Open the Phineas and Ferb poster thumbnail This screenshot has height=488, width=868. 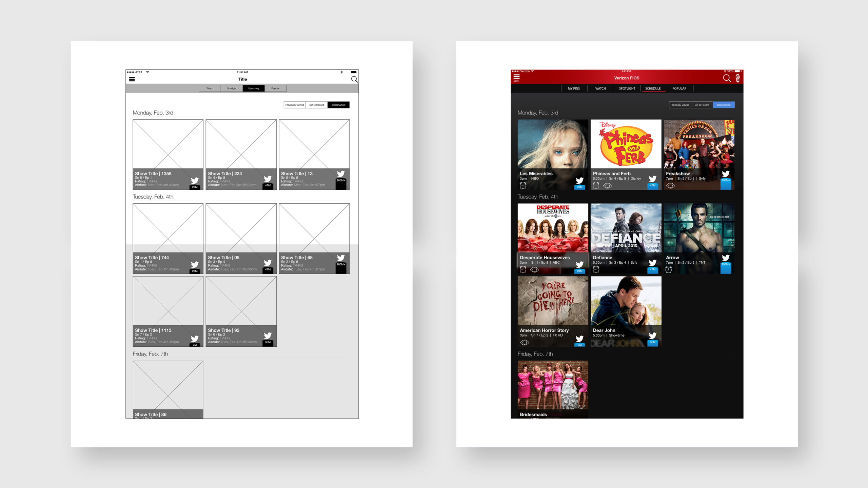626,144
